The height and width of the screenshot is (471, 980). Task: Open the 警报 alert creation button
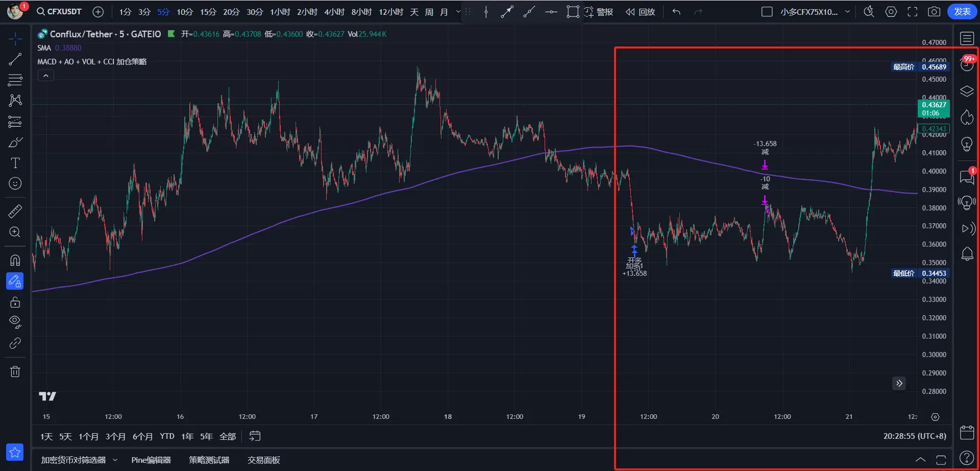point(599,12)
